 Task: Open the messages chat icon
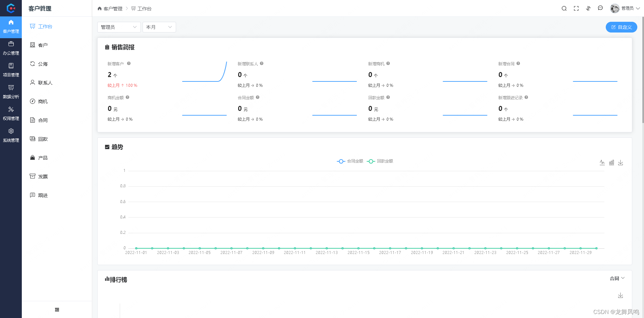point(600,8)
